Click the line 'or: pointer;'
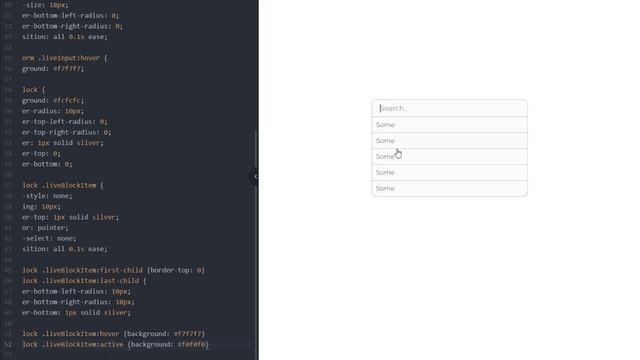The width and height of the screenshot is (640, 360). point(45,228)
